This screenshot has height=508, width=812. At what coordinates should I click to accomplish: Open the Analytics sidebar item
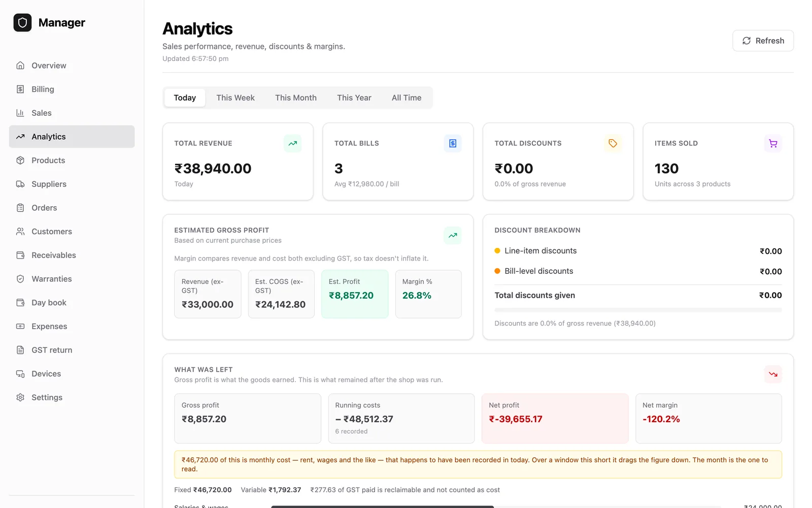pos(72,137)
